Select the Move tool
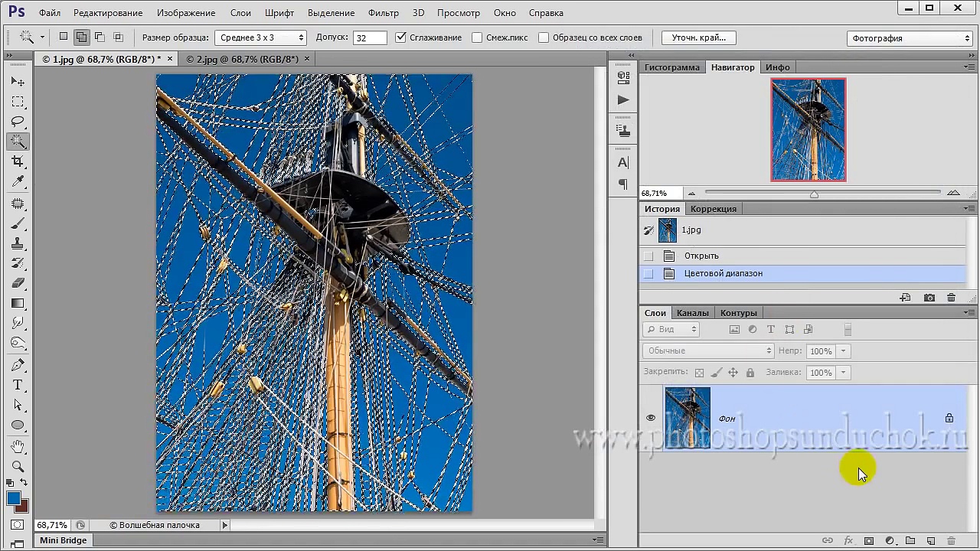Screen dimensions: 980x551 (x=18, y=81)
